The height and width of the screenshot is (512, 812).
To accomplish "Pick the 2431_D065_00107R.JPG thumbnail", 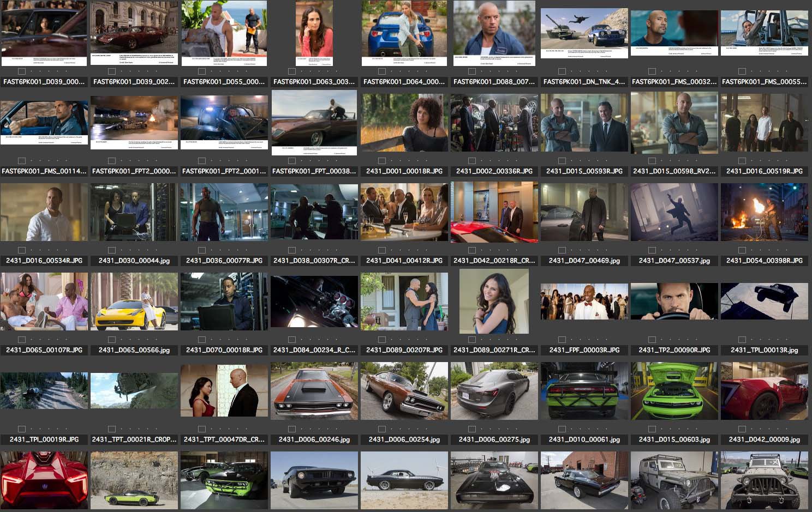I will point(44,302).
